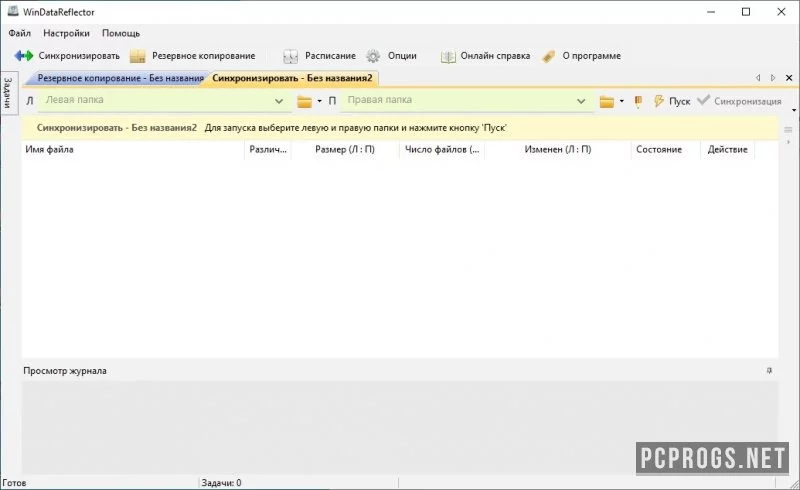Select Синхронизировать - Без названия2 tab
The image size is (800, 490).
[292, 78]
